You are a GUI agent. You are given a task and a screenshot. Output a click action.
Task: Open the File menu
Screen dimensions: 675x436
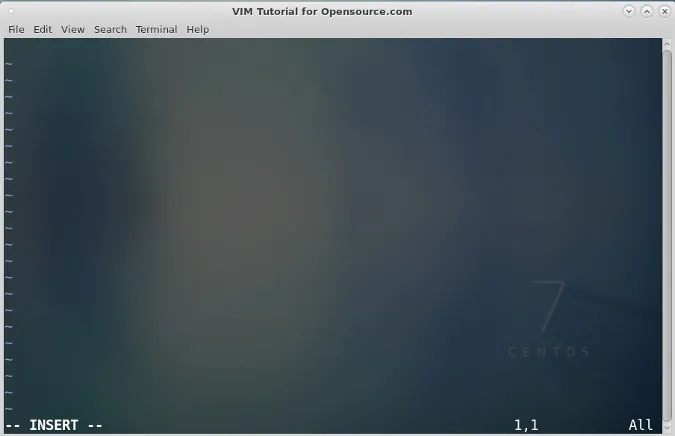pos(16,29)
